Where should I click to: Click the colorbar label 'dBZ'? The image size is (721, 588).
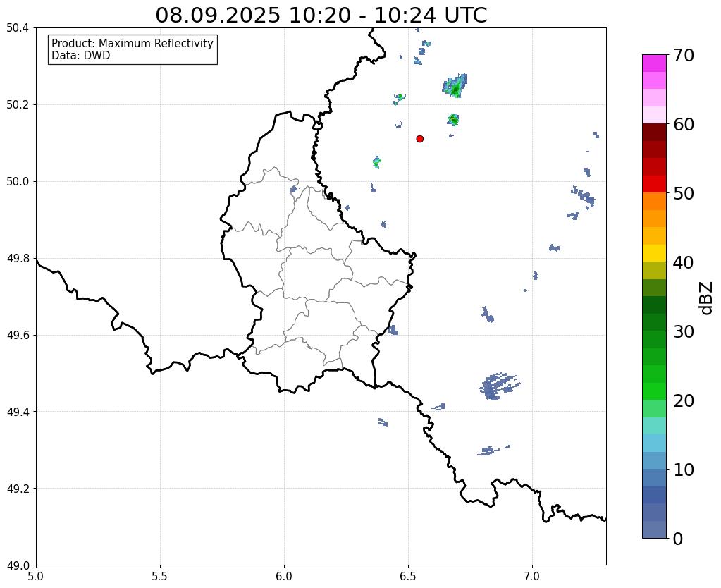[x=707, y=298]
